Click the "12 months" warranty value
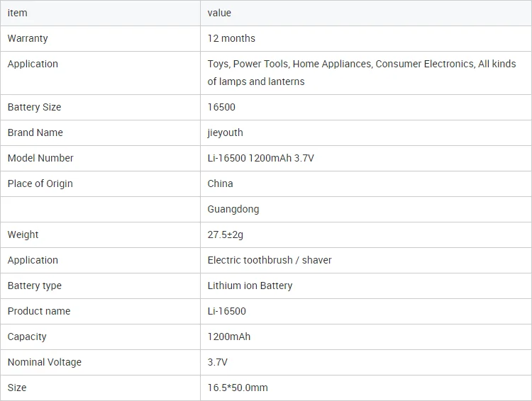The image size is (532, 401). (x=231, y=38)
